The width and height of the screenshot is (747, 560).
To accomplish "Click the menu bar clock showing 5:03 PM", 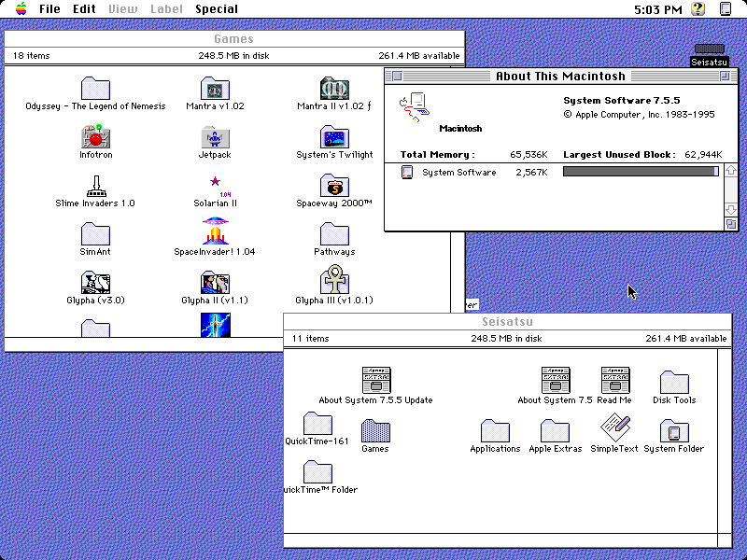I will tap(658, 9).
